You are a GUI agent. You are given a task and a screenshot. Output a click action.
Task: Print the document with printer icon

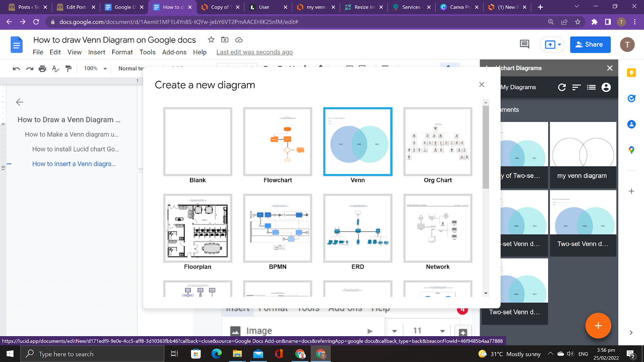tap(42, 68)
